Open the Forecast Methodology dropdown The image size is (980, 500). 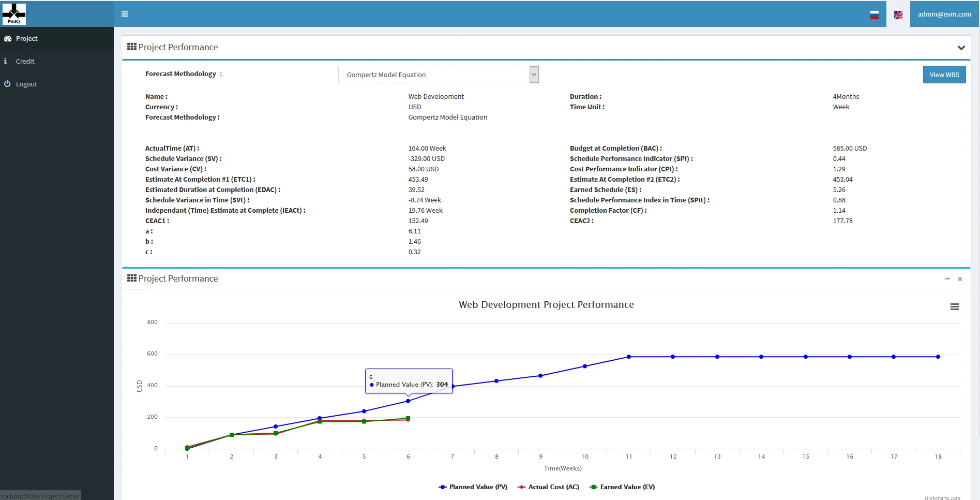[439, 75]
